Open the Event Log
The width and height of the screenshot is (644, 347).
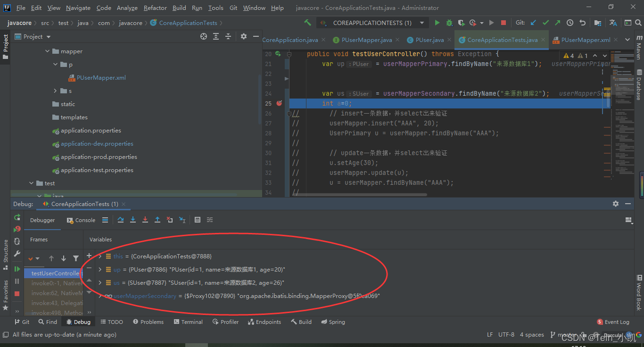(613, 322)
